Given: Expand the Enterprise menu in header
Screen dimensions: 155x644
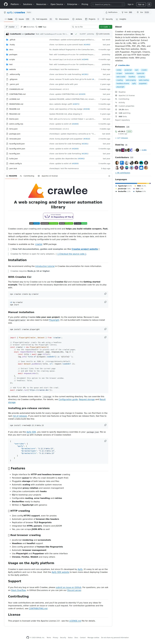Looking at the screenshot, I should (73, 4).
